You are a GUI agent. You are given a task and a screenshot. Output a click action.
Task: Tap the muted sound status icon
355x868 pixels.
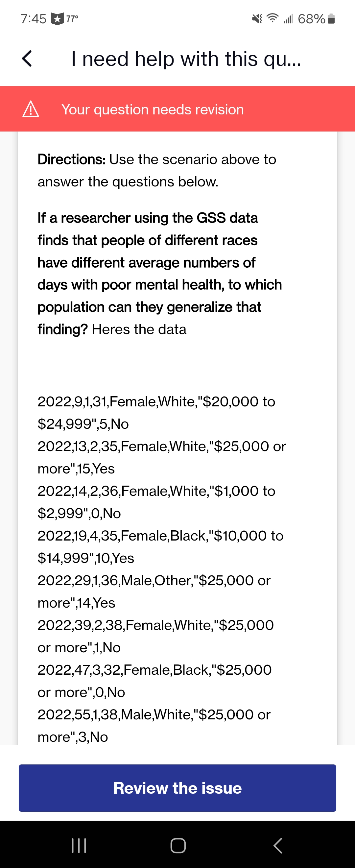[x=257, y=19]
